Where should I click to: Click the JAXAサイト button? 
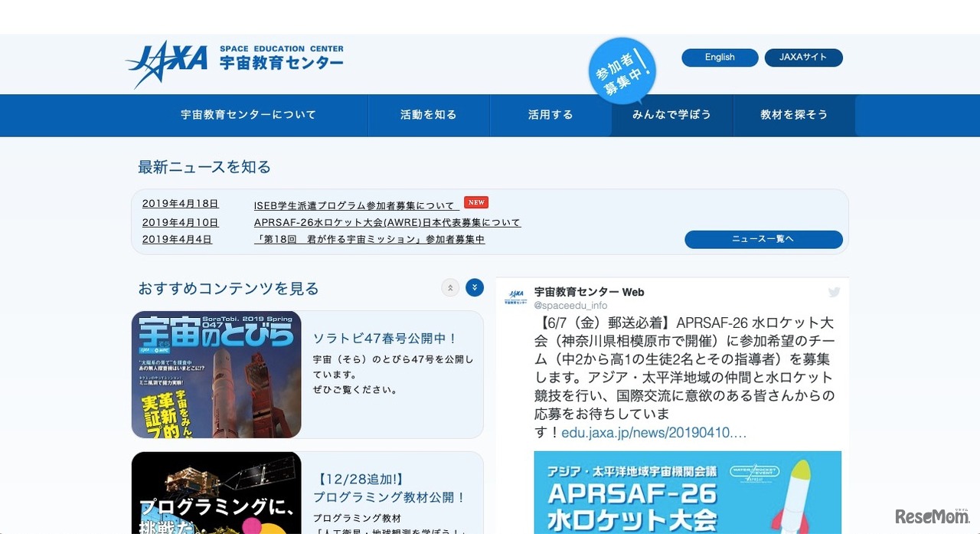pyautogui.click(x=803, y=57)
